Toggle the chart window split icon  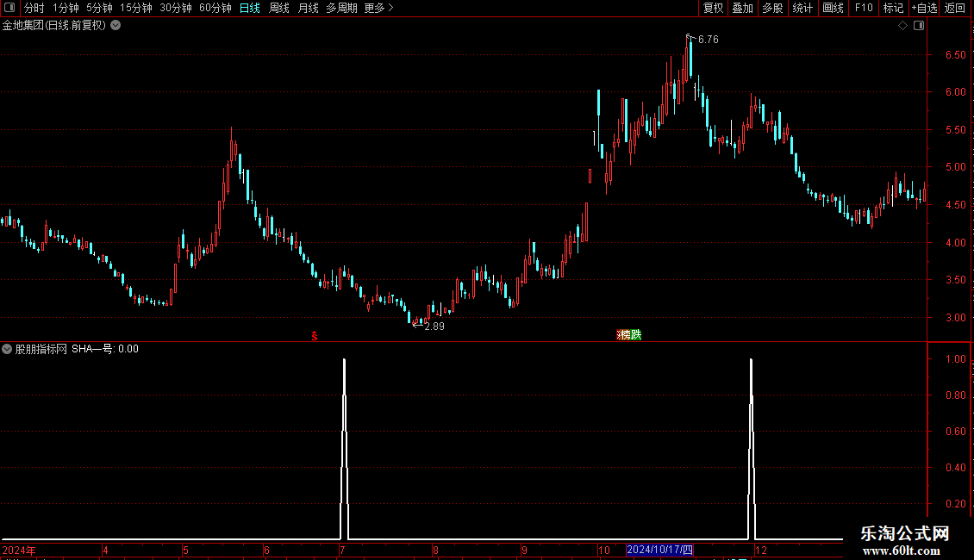coord(919,26)
